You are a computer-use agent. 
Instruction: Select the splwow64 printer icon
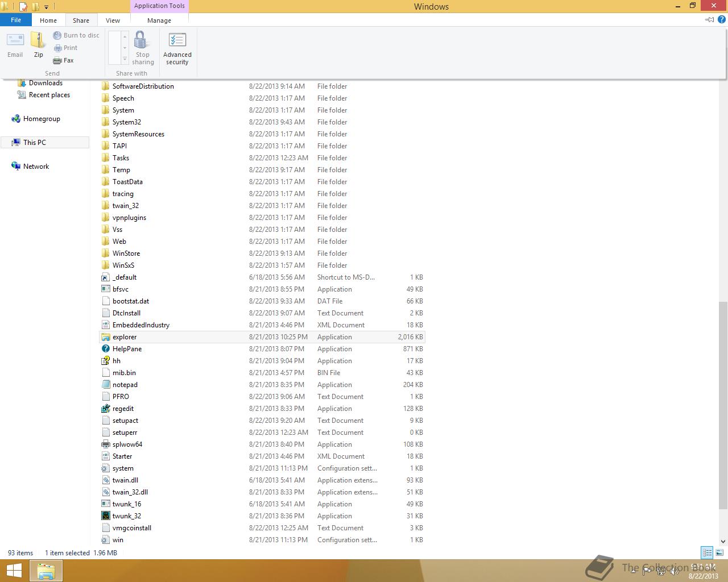pos(105,444)
